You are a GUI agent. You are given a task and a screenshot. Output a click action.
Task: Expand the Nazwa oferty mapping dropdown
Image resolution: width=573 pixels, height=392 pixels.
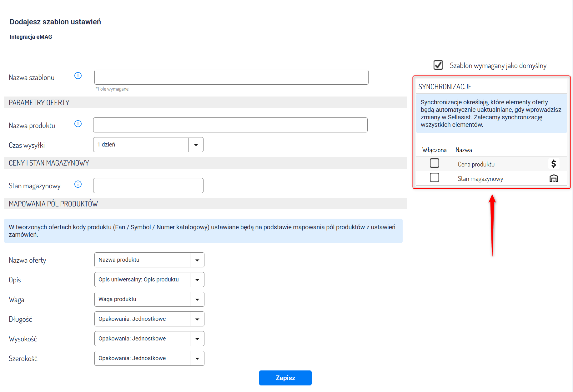(x=149, y=260)
